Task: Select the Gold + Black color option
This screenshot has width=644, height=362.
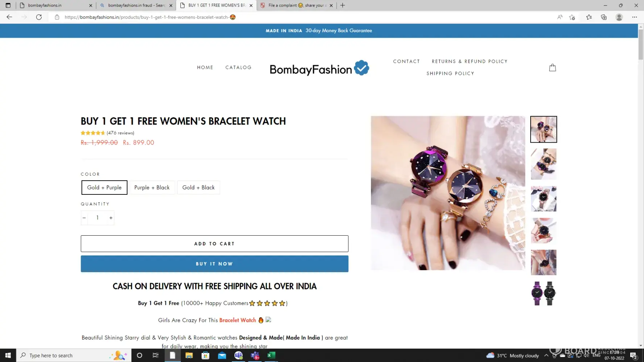Action: click(x=198, y=188)
